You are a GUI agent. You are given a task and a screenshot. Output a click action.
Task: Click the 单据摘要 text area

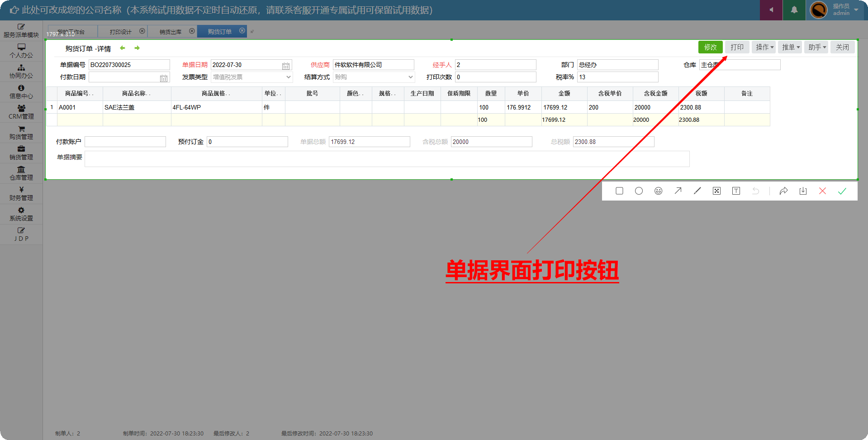[x=387, y=159]
